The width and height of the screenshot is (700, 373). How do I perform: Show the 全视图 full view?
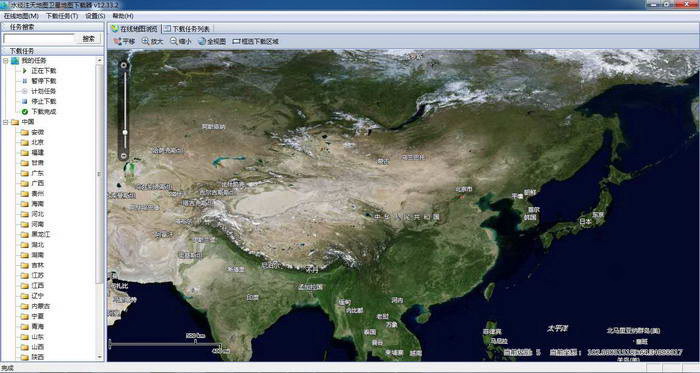[x=212, y=41]
